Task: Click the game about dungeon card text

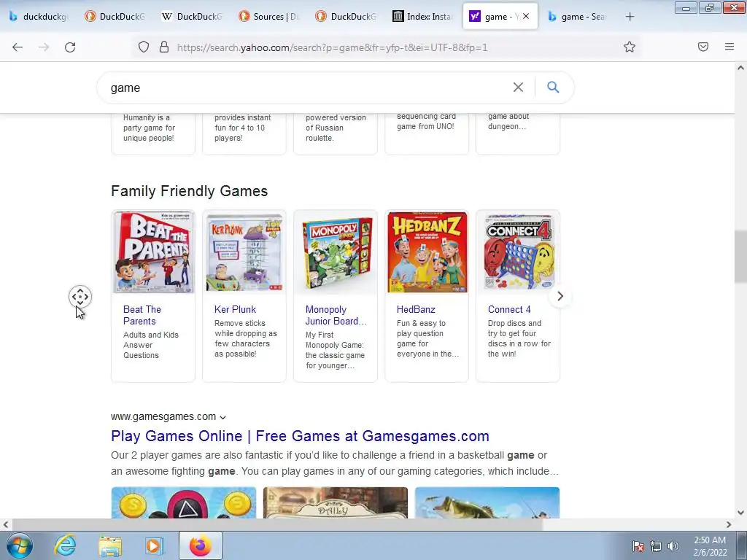Action: coord(508,122)
